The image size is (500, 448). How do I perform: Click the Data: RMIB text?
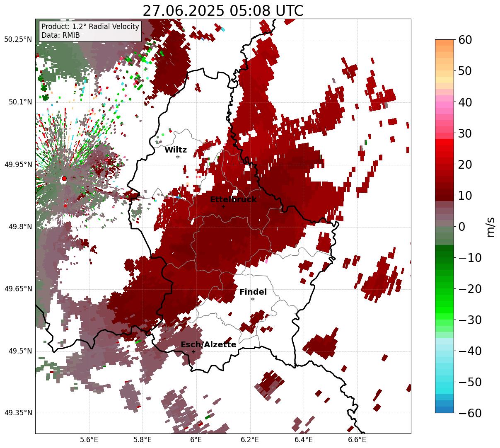(x=60, y=36)
